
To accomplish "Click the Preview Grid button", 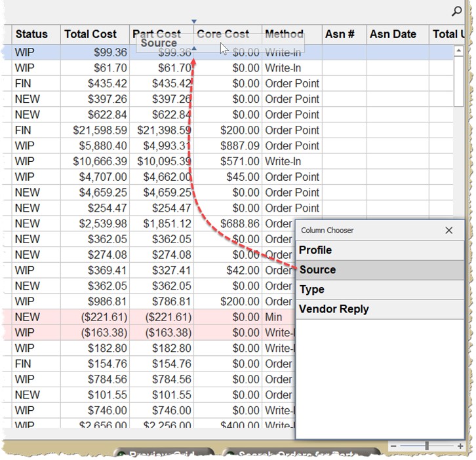I will 164,454.
